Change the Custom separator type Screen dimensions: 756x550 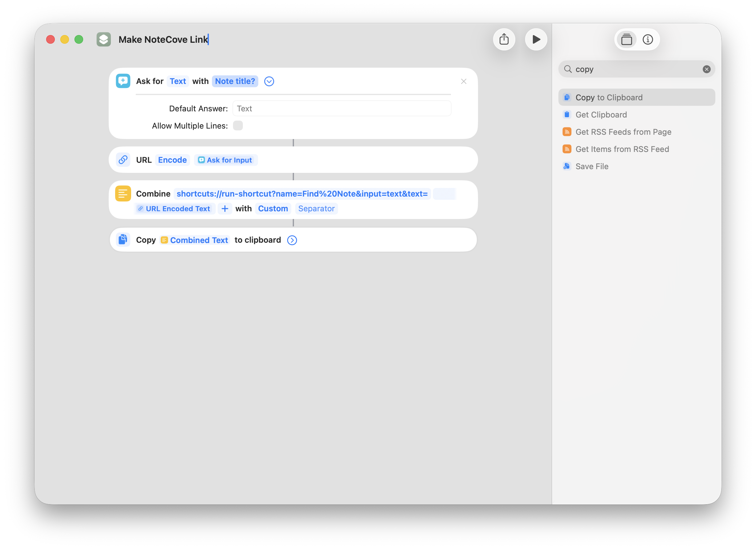click(273, 209)
